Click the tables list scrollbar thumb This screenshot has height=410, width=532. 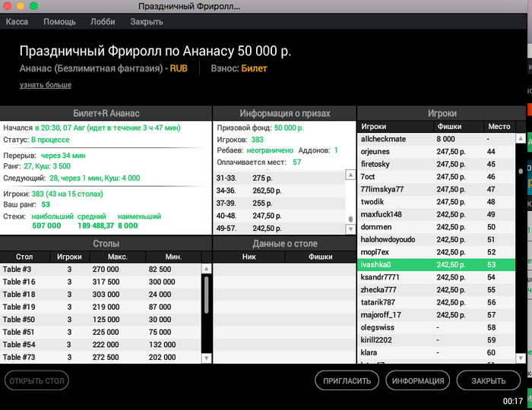point(206,294)
